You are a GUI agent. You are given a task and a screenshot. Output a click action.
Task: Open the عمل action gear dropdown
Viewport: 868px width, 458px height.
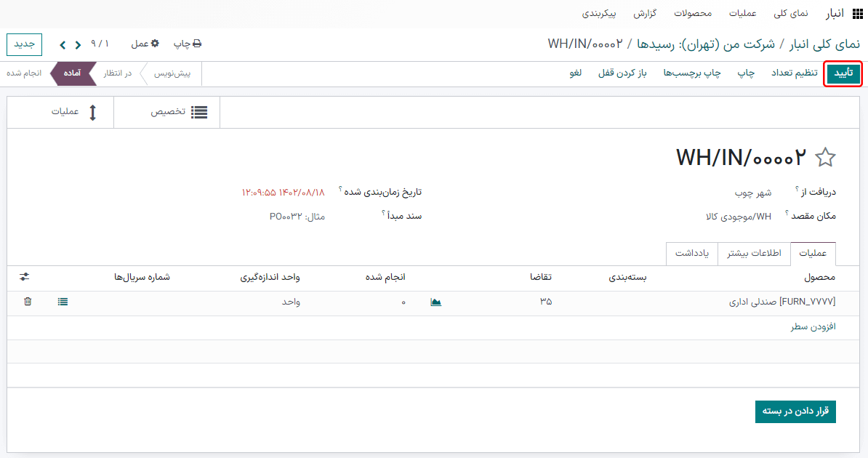pos(145,44)
